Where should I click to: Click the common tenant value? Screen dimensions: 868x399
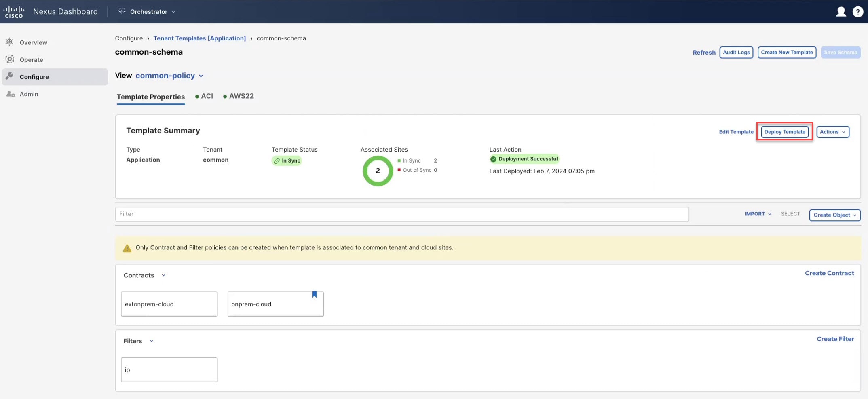[x=215, y=160]
